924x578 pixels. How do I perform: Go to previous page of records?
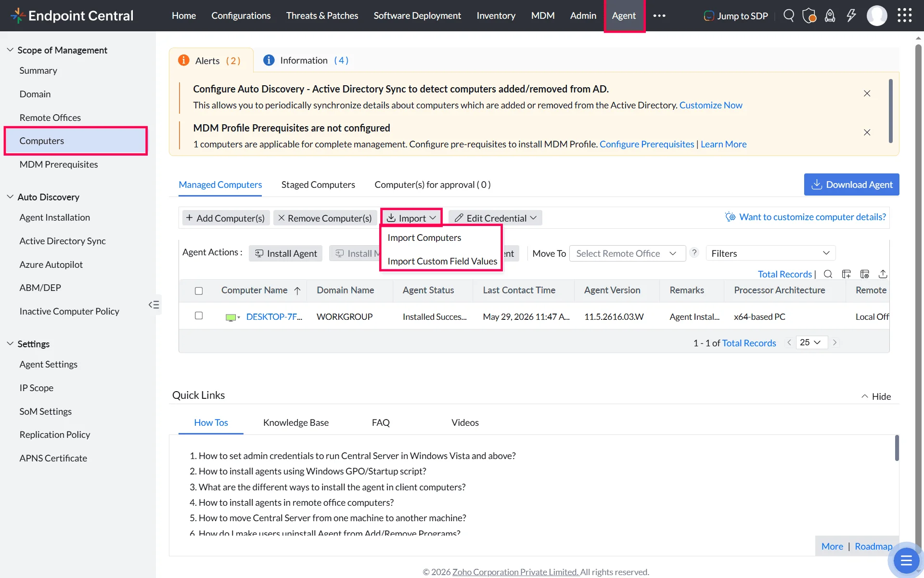pos(789,342)
